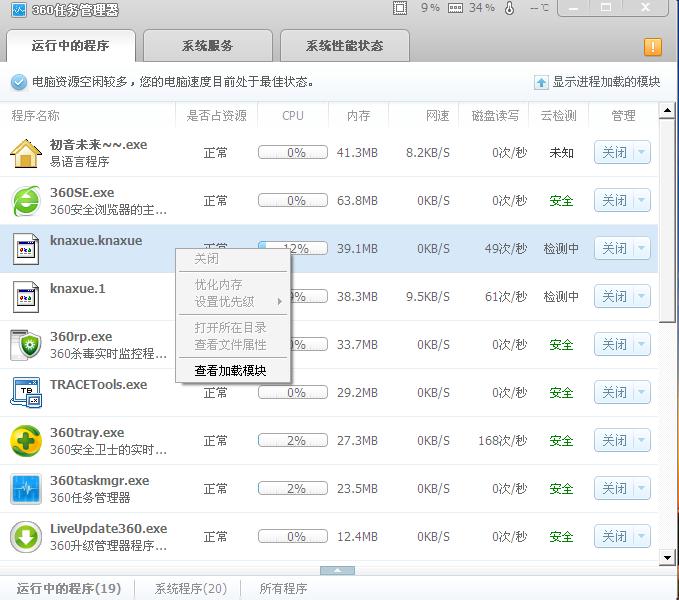Open dropdown arrow beside 360taskmgr.exe 关闭 button

(642, 489)
